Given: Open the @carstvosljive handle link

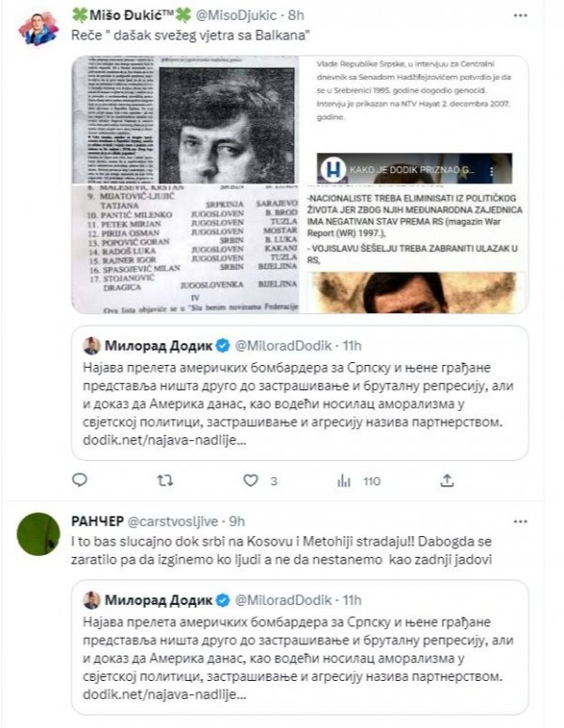Looking at the screenshot, I should point(173,521).
